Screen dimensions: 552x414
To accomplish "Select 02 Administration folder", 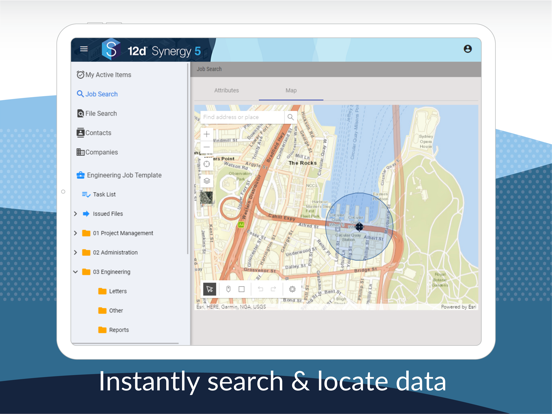I will pos(110,252).
